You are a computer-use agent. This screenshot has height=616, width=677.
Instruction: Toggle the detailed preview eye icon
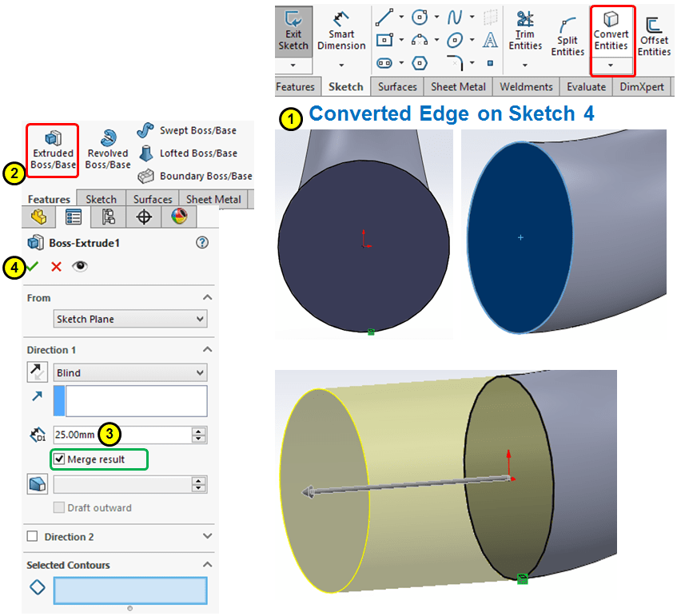(x=79, y=267)
